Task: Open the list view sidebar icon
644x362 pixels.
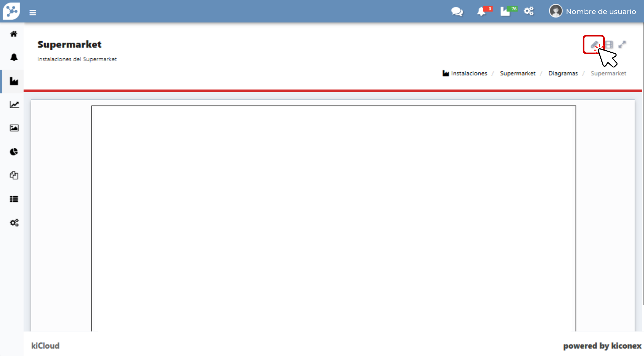Action: pyautogui.click(x=14, y=199)
